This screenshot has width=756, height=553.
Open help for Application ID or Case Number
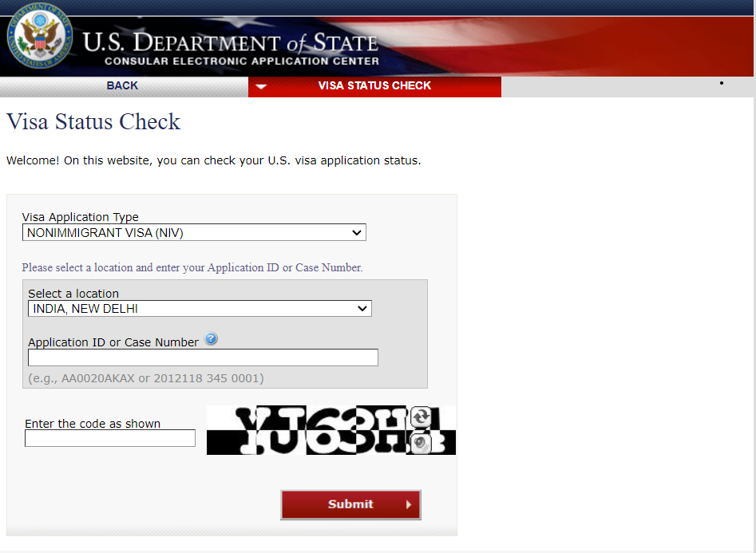pyautogui.click(x=212, y=339)
